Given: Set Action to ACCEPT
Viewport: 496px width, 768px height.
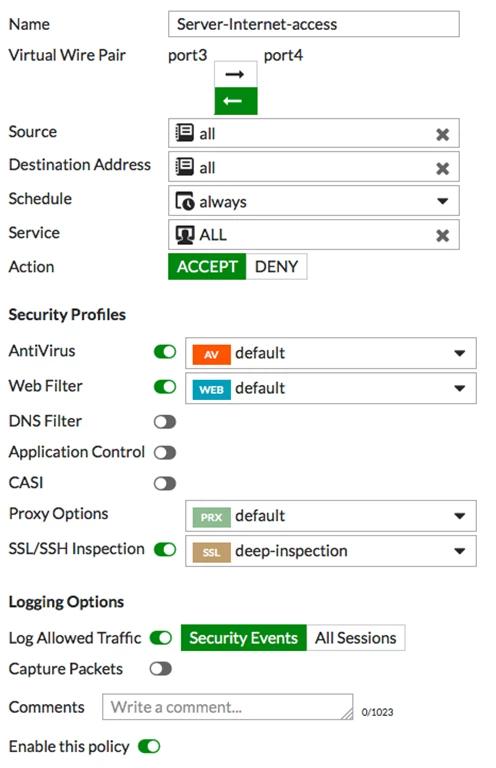Looking at the screenshot, I should [207, 266].
